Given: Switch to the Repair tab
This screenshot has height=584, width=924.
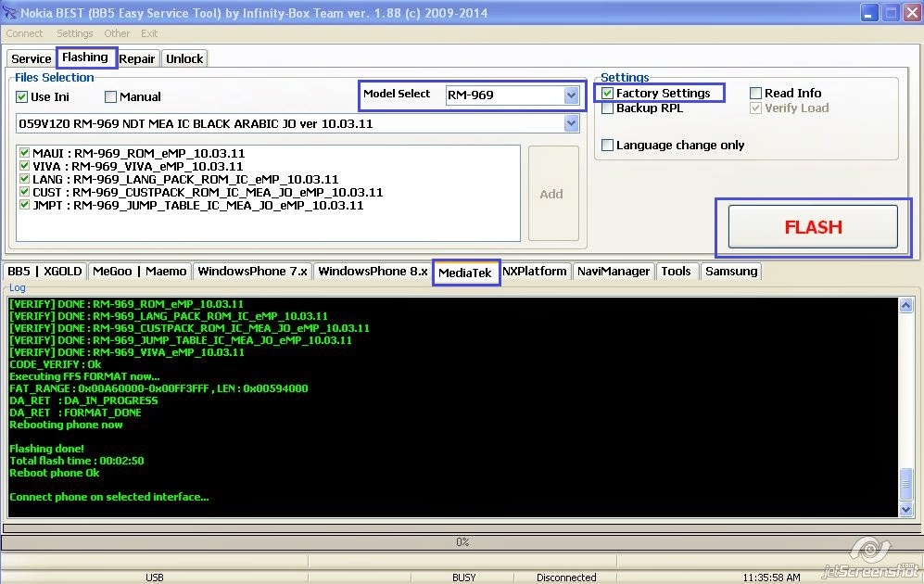Looking at the screenshot, I should click(137, 59).
